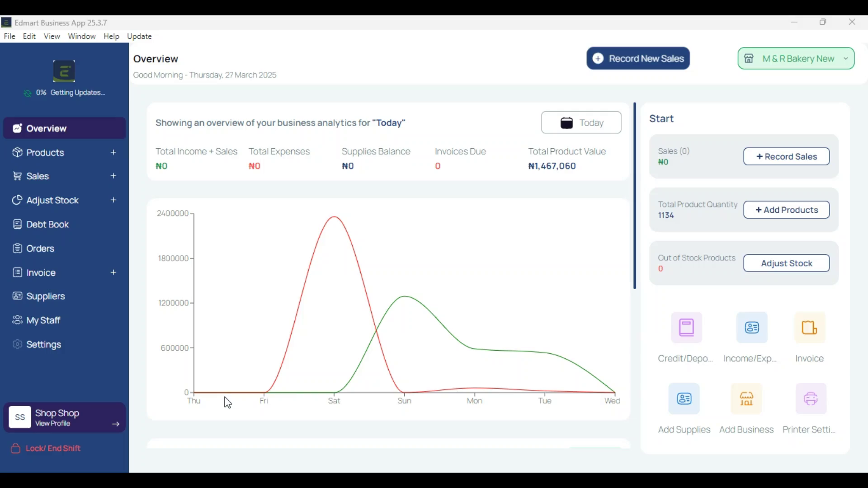Open the Edit menu

[29, 36]
